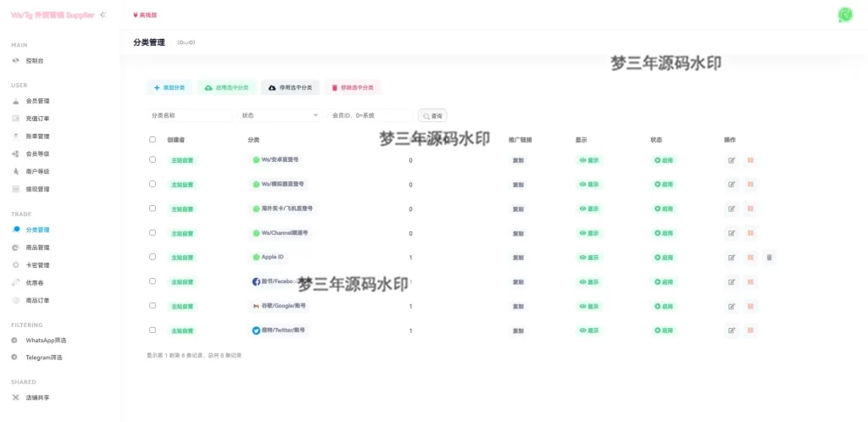Click the 离线版 label in top bar
This screenshot has height=422, width=868.
(145, 15)
